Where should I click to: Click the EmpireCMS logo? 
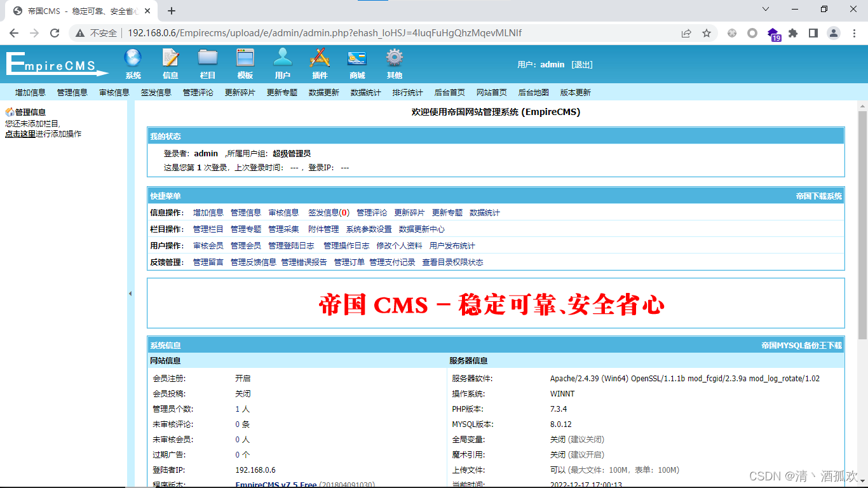(x=57, y=64)
